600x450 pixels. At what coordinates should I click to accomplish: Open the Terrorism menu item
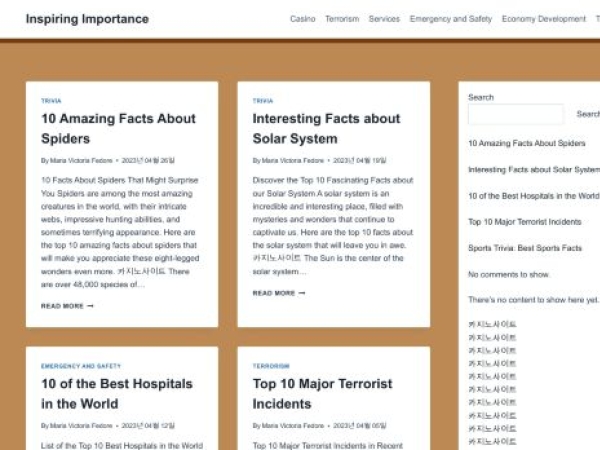(342, 19)
